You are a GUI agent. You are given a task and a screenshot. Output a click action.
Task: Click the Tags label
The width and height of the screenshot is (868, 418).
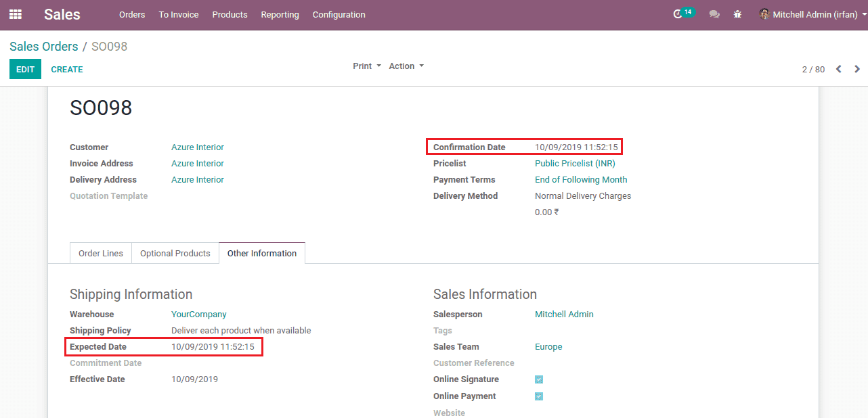[x=443, y=331]
